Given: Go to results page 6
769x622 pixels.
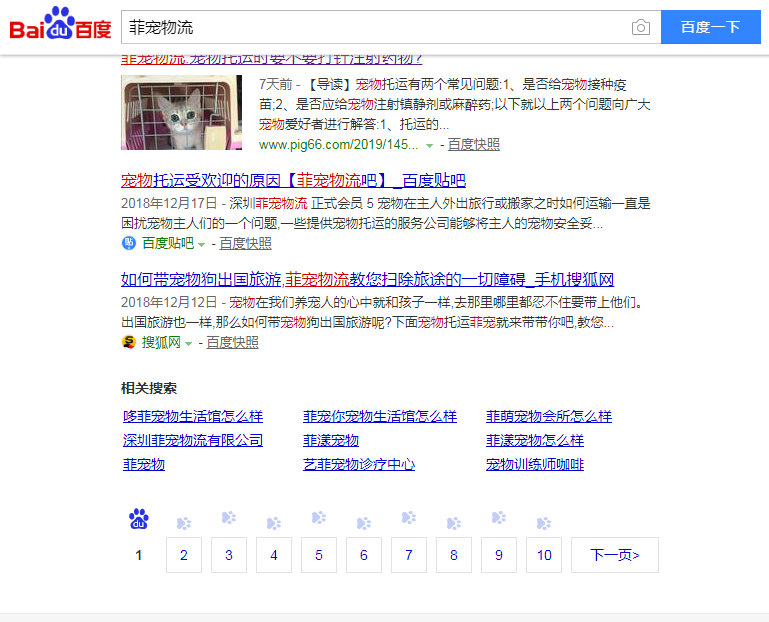Looking at the screenshot, I should pos(364,555).
